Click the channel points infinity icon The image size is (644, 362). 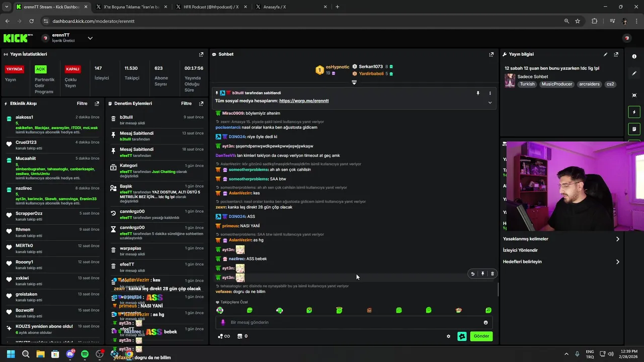224,336
